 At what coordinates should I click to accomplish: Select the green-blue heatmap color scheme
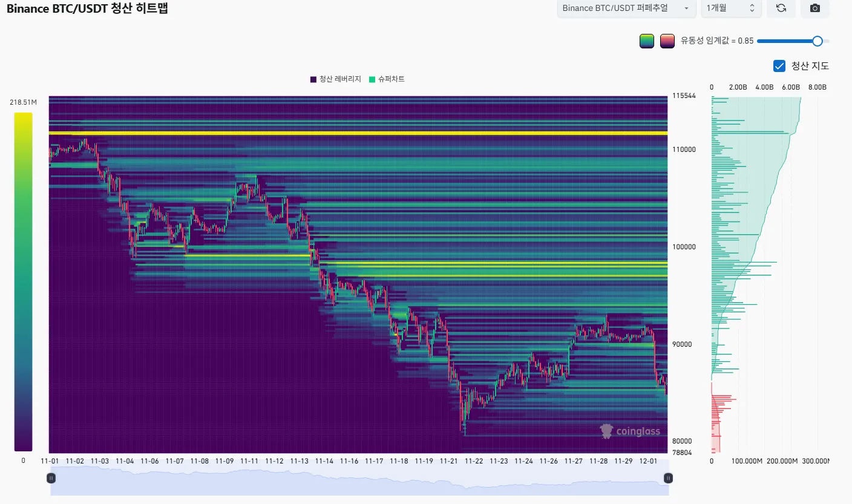point(647,41)
